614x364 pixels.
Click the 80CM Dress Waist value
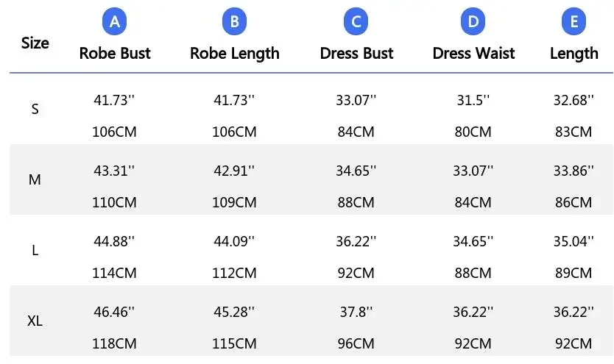[x=473, y=132]
